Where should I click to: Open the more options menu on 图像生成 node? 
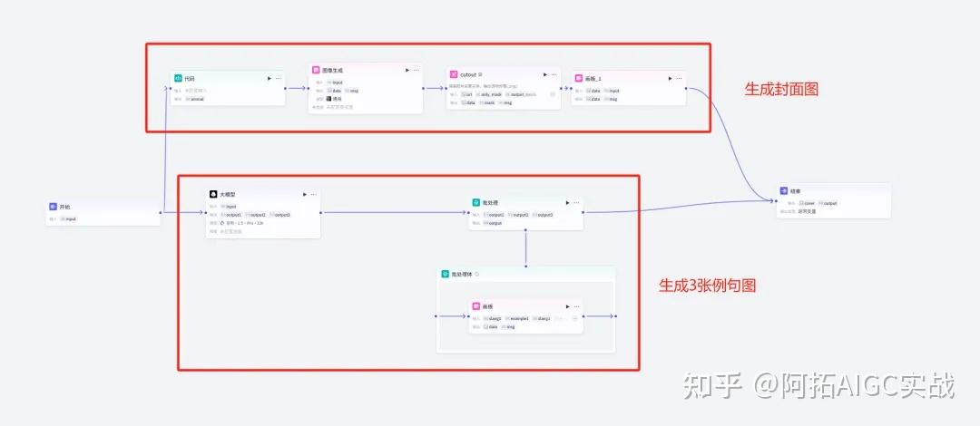pos(416,70)
